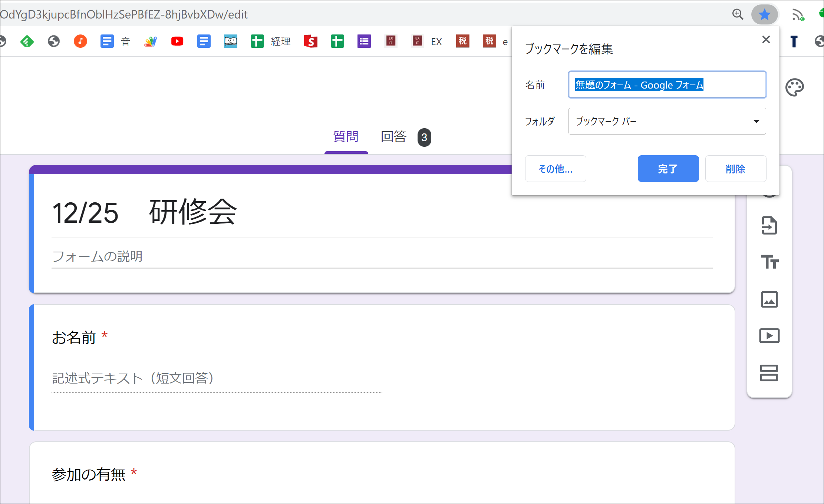Click the ブックマークを編集 dialog heading
Screen dimensions: 824x504
[x=569, y=49]
